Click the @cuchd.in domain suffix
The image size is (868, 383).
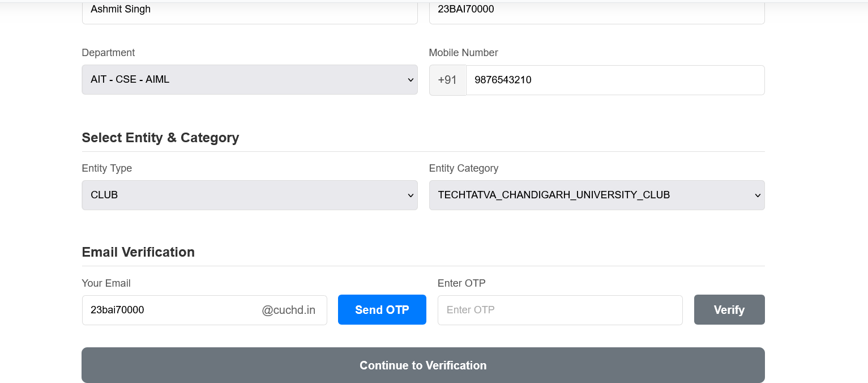click(x=289, y=310)
